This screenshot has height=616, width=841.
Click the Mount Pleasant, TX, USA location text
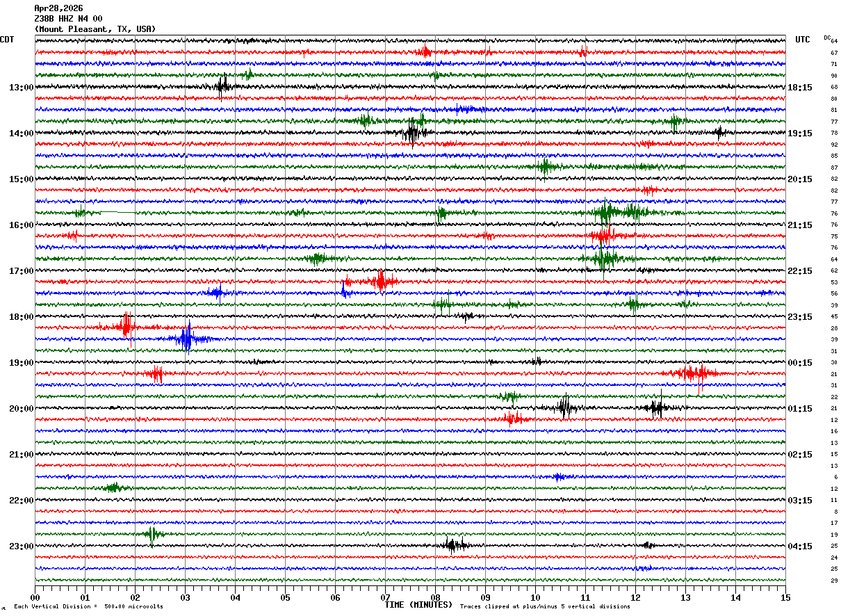[95, 29]
